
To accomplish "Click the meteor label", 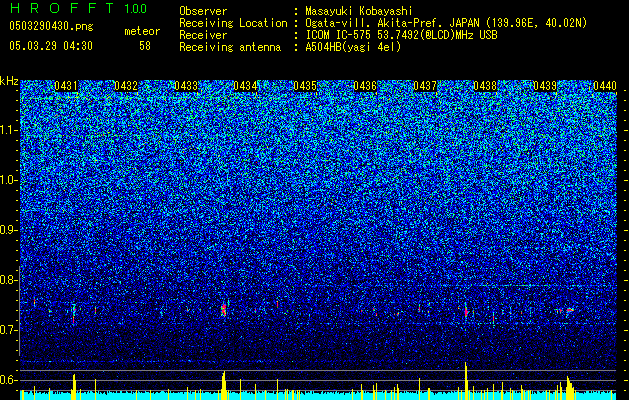I will coord(142,31).
